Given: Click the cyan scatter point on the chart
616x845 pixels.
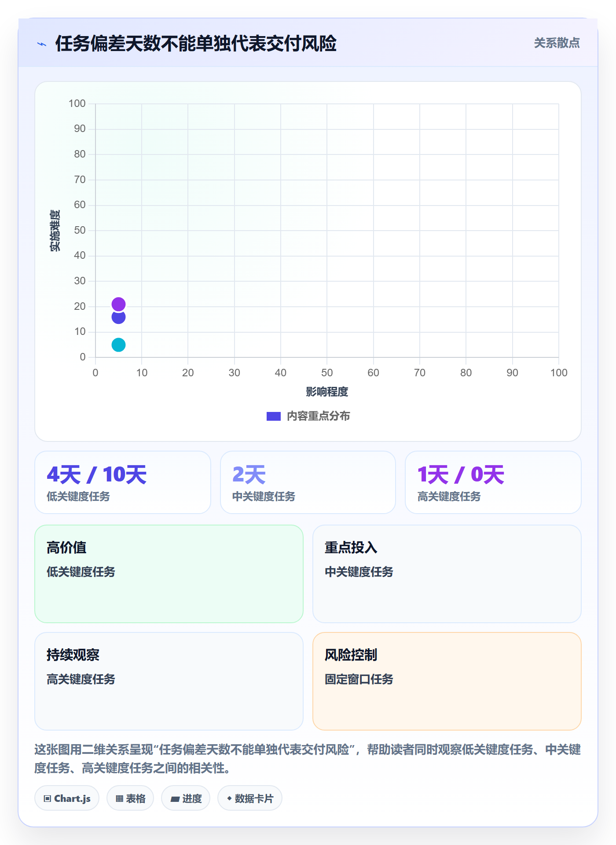Looking at the screenshot, I should click(118, 345).
